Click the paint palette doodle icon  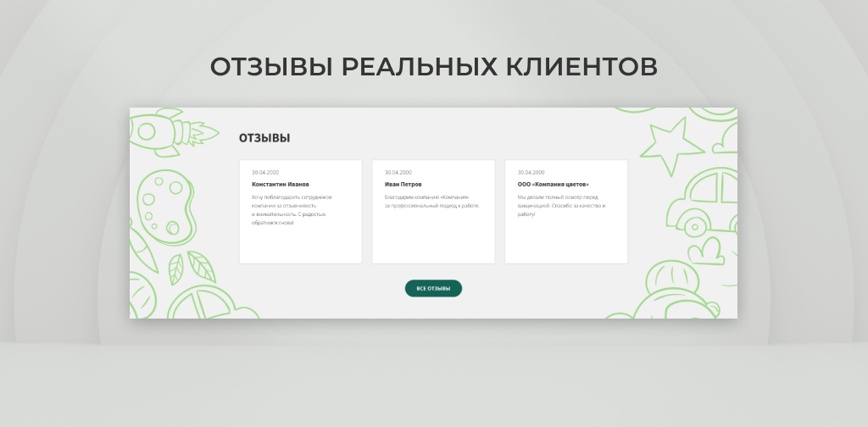click(x=164, y=205)
